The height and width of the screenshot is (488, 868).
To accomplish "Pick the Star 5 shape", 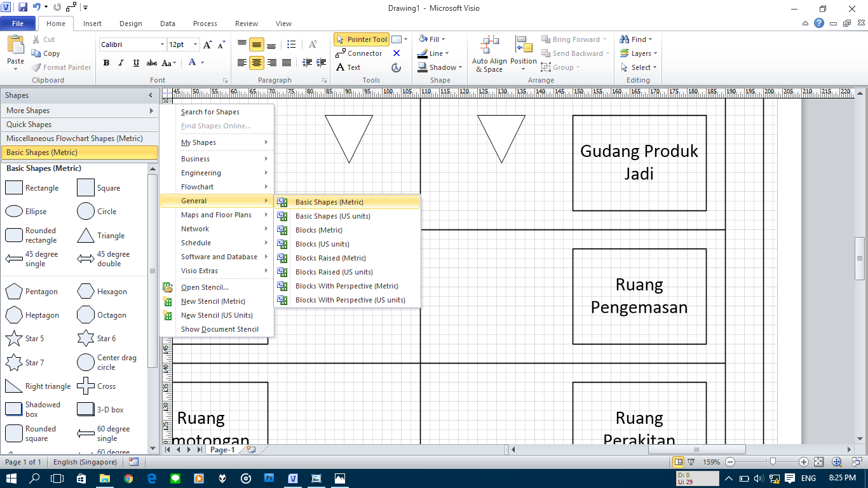I will click(x=25, y=339).
